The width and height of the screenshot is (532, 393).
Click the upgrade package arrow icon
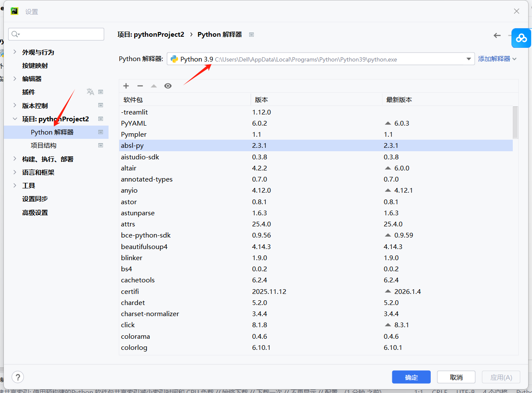pos(154,86)
